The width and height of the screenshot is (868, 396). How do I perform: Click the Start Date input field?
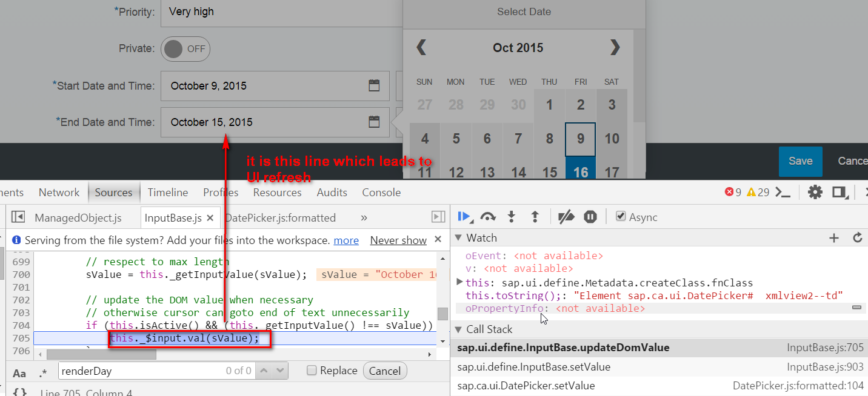[275, 85]
